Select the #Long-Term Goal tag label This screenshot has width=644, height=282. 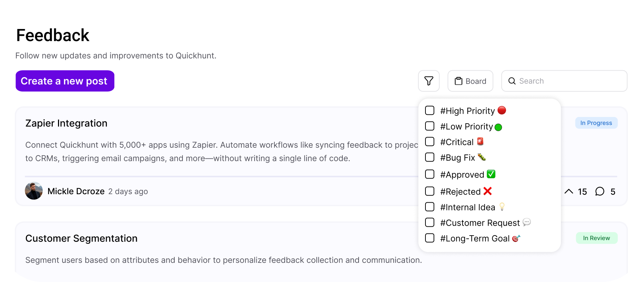click(475, 238)
